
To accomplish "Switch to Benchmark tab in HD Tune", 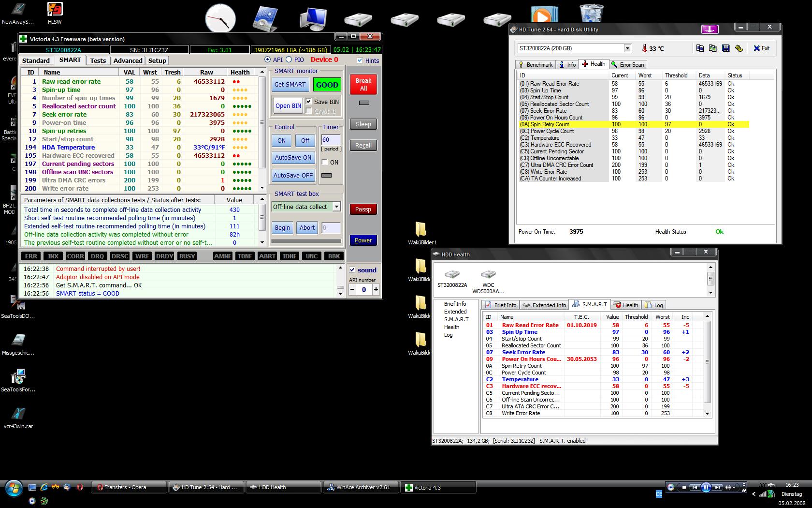I will pyautogui.click(x=535, y=64).
